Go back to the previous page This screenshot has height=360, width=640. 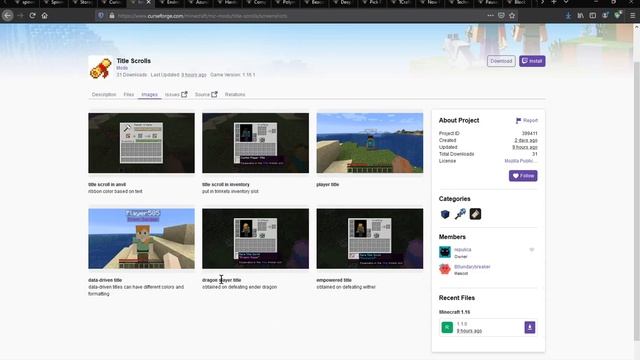coord(7,16)
